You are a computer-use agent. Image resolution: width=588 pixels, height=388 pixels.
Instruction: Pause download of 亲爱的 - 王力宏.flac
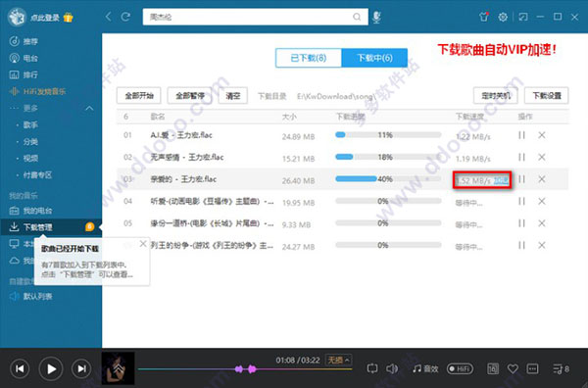click(x=521, y=179)
